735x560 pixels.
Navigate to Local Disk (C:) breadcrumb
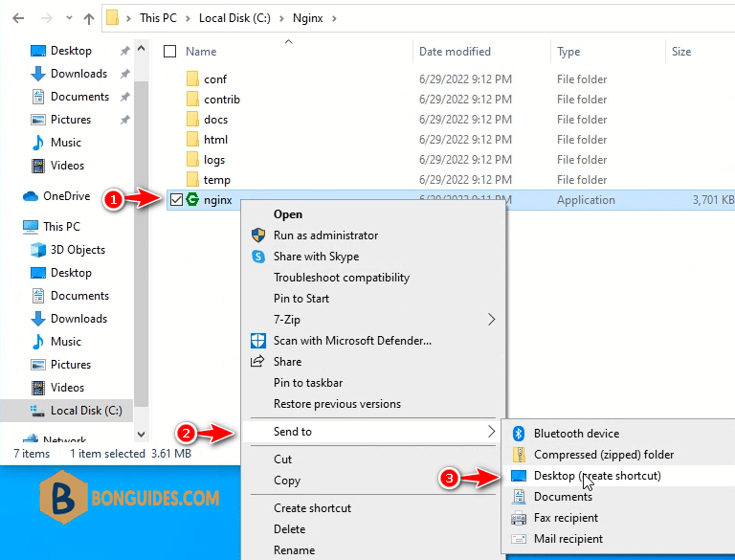pos(234,18)
